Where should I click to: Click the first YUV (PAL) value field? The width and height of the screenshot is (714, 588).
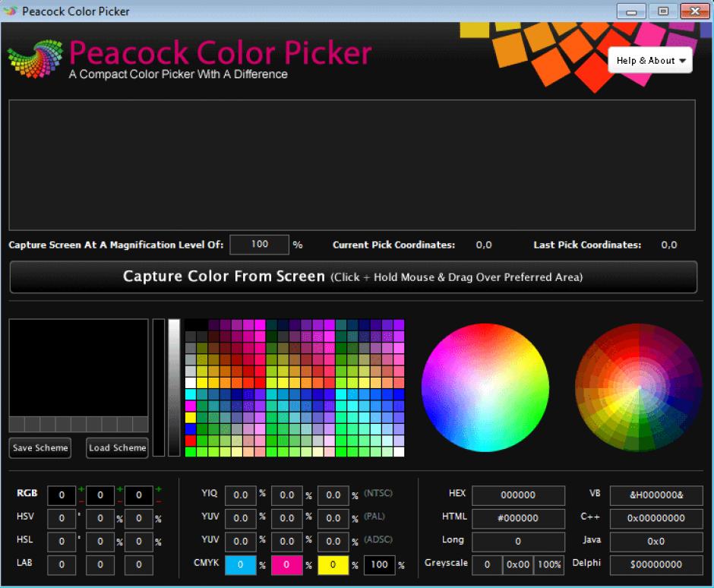(x=241, y=519)
